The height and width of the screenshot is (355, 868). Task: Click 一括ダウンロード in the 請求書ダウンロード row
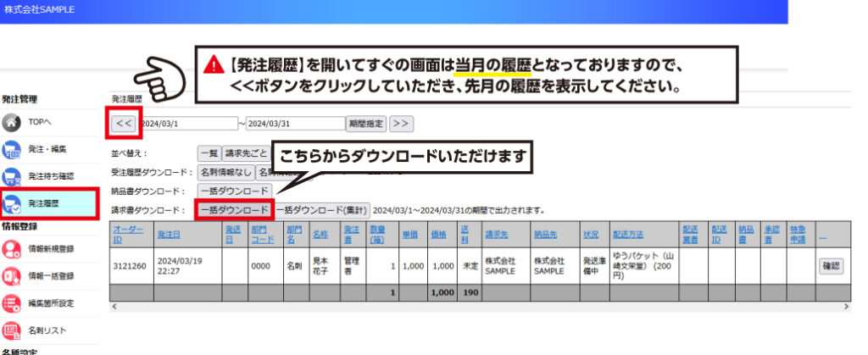[234, 209]
